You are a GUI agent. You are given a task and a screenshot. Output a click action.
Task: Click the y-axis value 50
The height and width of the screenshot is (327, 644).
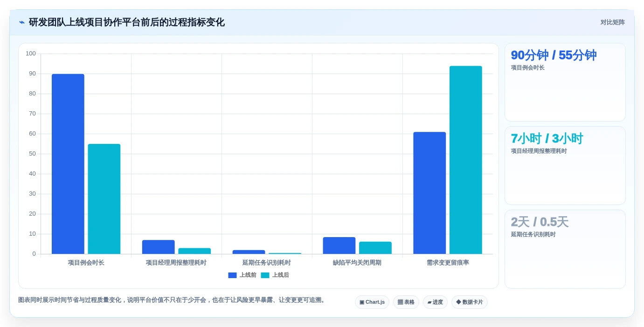[x=32, y=154]
